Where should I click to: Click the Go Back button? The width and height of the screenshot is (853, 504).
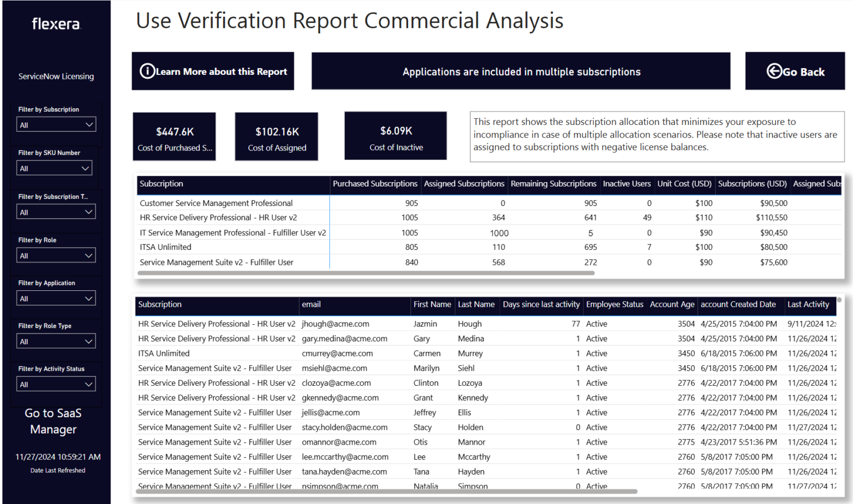click(x=795, y=71)
